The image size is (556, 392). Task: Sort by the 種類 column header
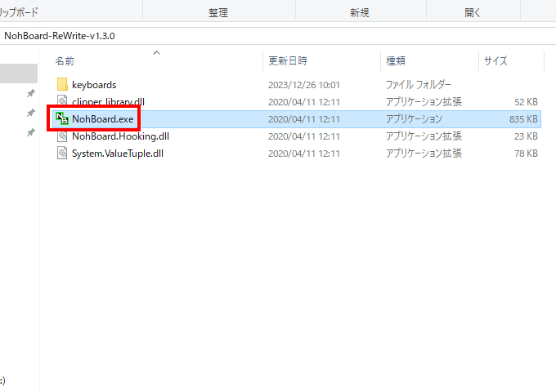tap(396, 61)
